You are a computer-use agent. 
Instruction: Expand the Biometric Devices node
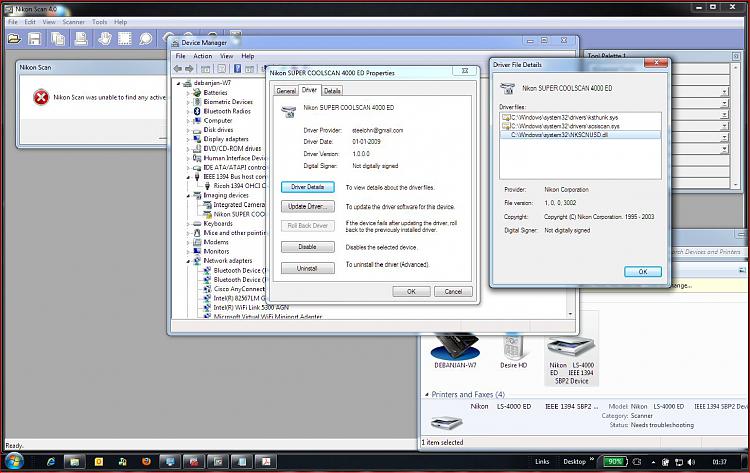pyautogui.click(x=188, y=102)
